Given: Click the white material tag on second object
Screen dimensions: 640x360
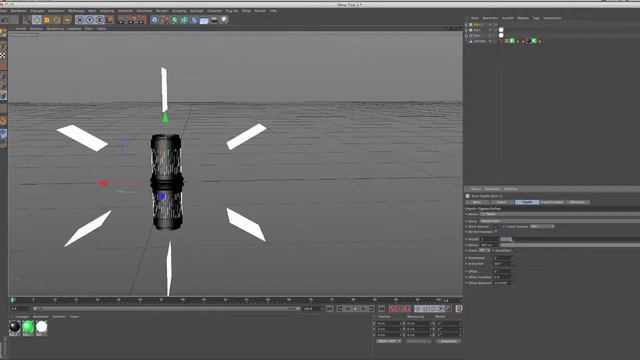Looking at the screenshot, I should pos(501,30).
